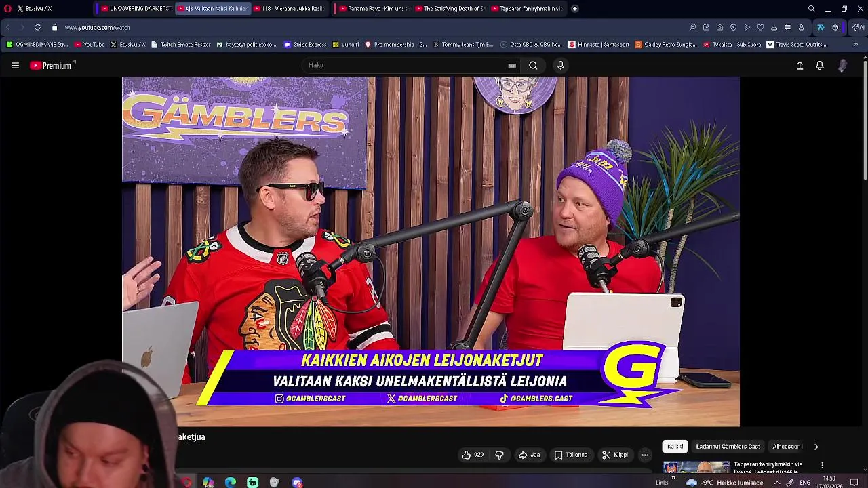
Task: Open the Opera AI sidebar button
Action: [858, 28]
